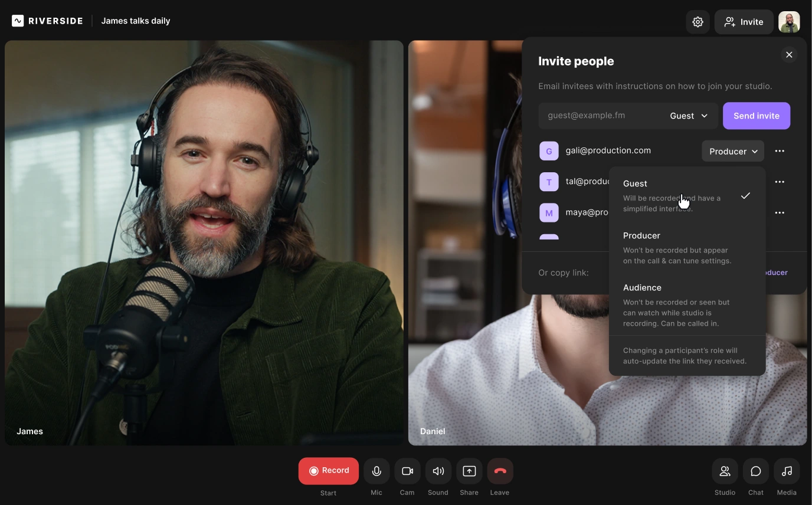
Task: Open more options for gali@production.com
Action: click(x=780, y=151)
